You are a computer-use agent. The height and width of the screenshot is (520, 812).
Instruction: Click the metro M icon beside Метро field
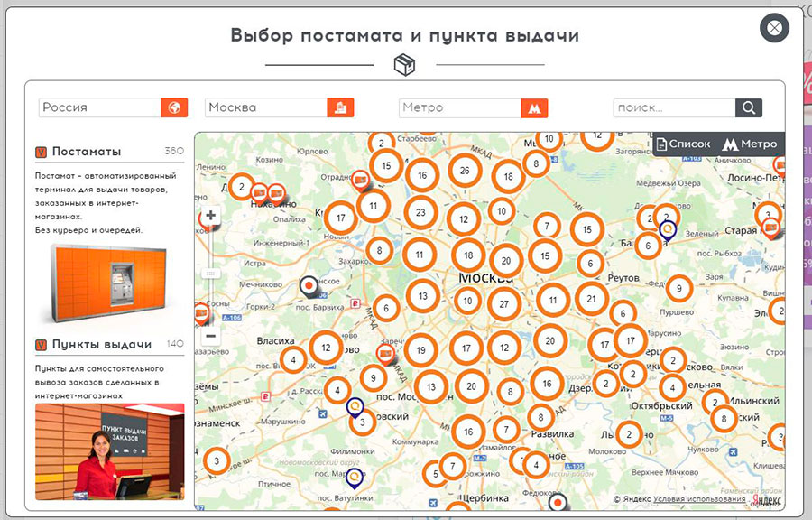[x=534, y=107]
